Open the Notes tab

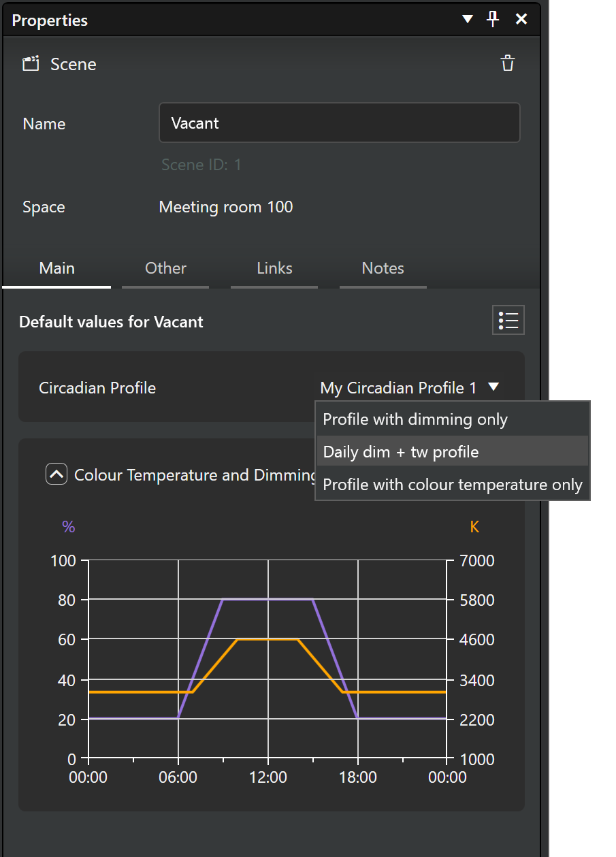pyautogui.click(x=383, y=268)
